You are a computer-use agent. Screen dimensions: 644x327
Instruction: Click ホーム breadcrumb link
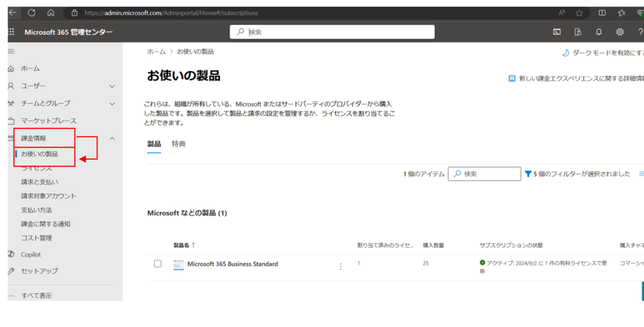click(156, 52)
